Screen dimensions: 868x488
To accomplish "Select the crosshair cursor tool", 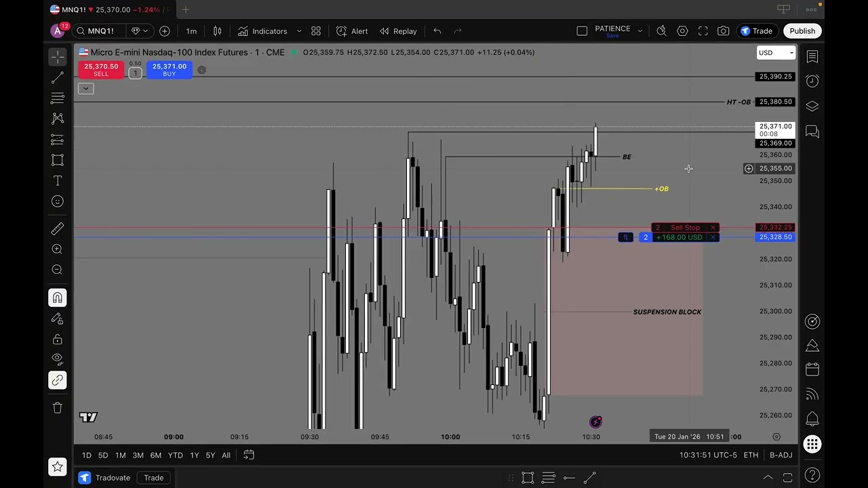I will click(x=58, y=56).
